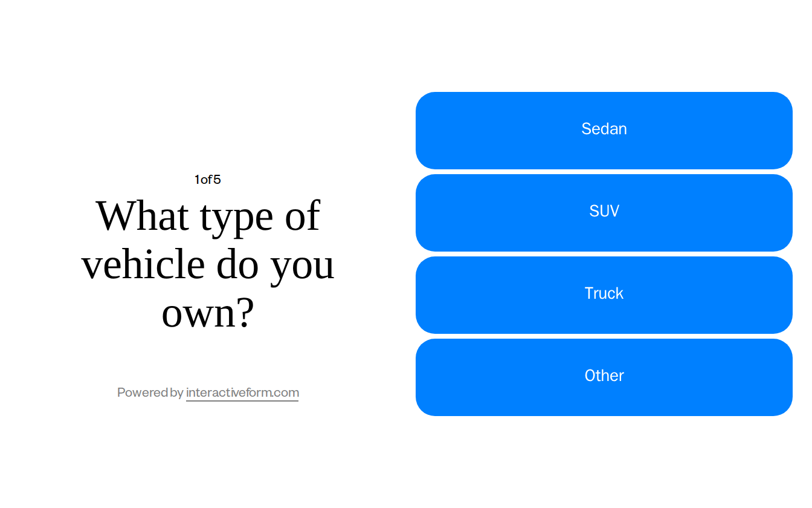Viewport: 812px width, 508px height.
Task: Click the second answer in the list
Action: click(604, 212)
